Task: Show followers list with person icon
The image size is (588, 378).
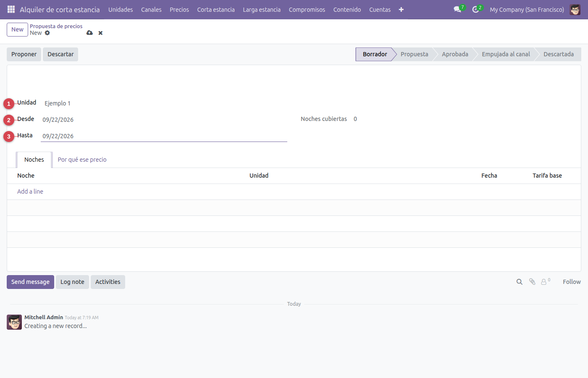Action: pyautogui.click(x=544, y=282)
